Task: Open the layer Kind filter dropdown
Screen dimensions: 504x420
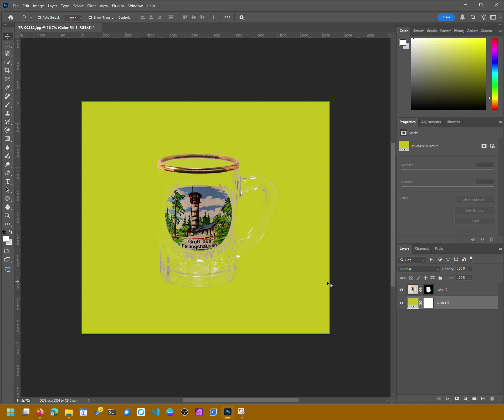Action: tap(412, 260)
